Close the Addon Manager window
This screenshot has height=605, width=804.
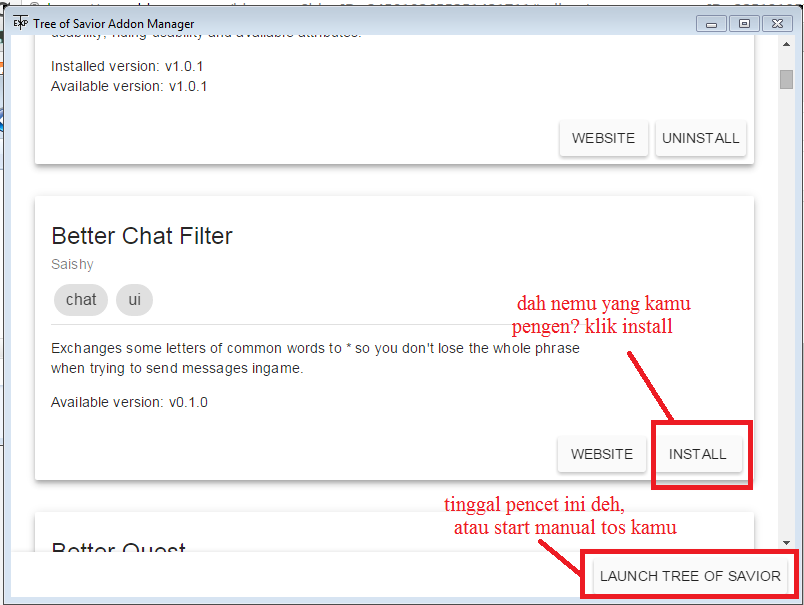click(x=777, y=24)
